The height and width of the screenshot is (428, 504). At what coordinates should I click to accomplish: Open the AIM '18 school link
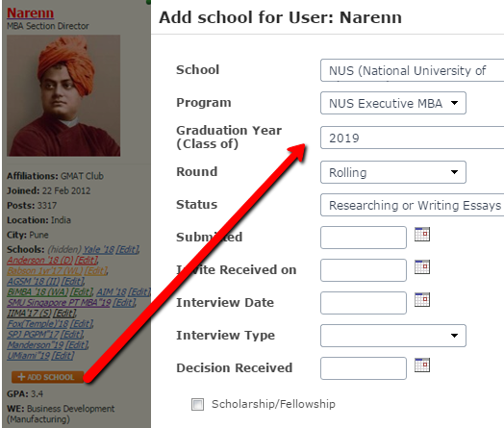click(112, 292)
